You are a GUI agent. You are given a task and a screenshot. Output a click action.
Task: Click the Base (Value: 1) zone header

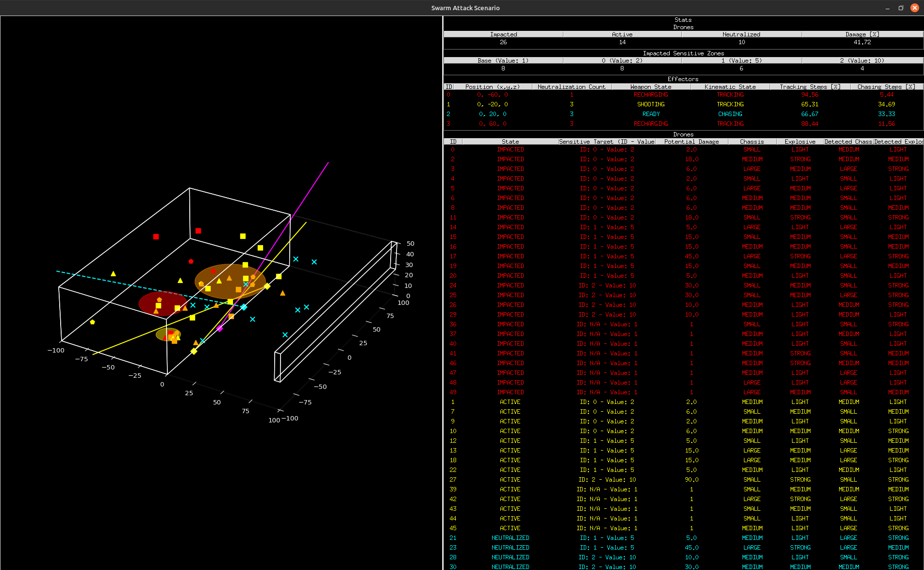[x=503, y=61]
